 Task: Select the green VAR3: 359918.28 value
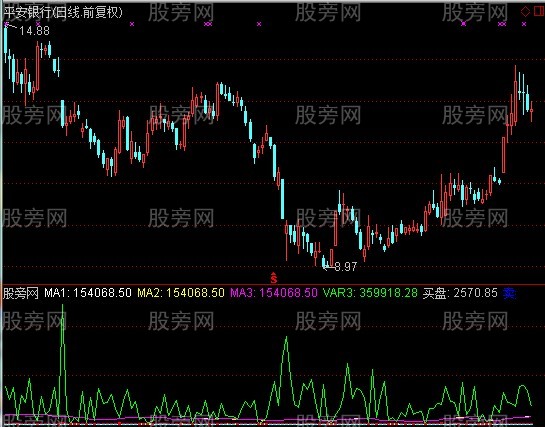(370, 293)
